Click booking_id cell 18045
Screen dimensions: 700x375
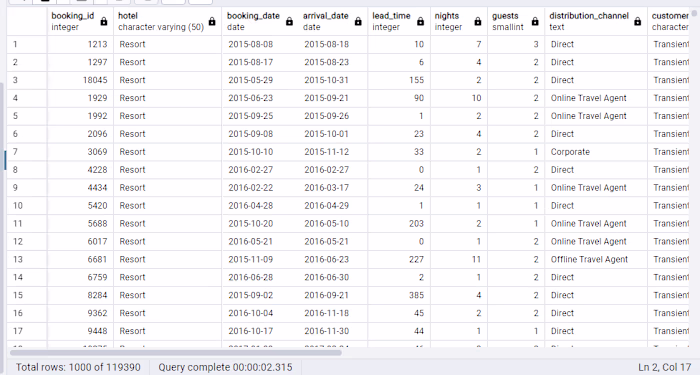[80, 80]
